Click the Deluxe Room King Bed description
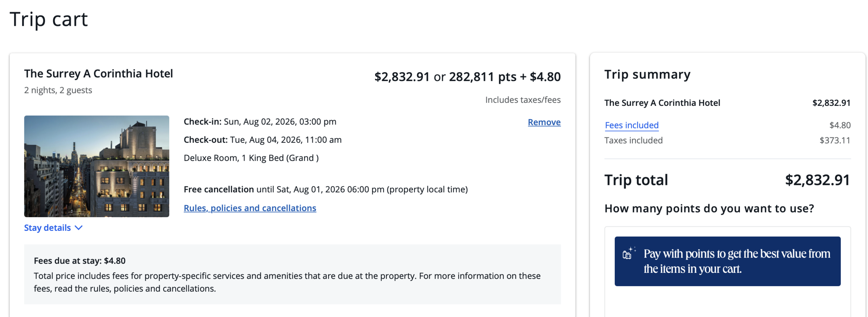This screenshot has height=317, width=868. (251, 158)
